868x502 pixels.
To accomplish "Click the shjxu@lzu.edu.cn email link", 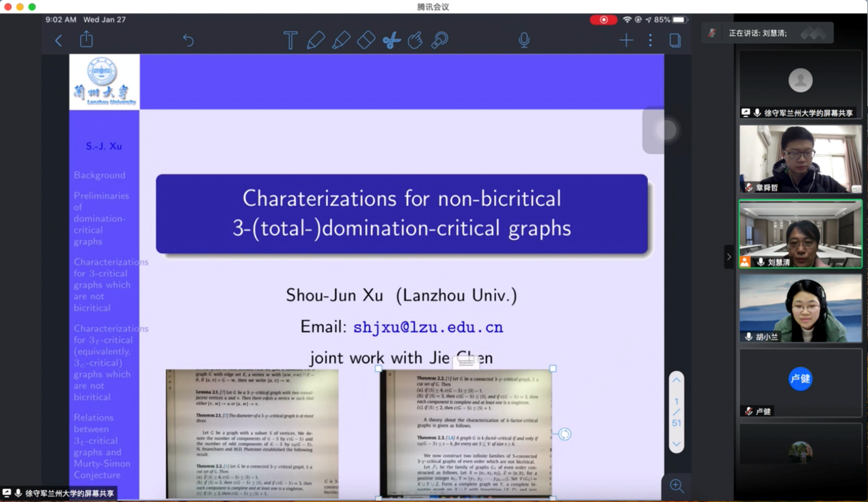I will [428, 328].
